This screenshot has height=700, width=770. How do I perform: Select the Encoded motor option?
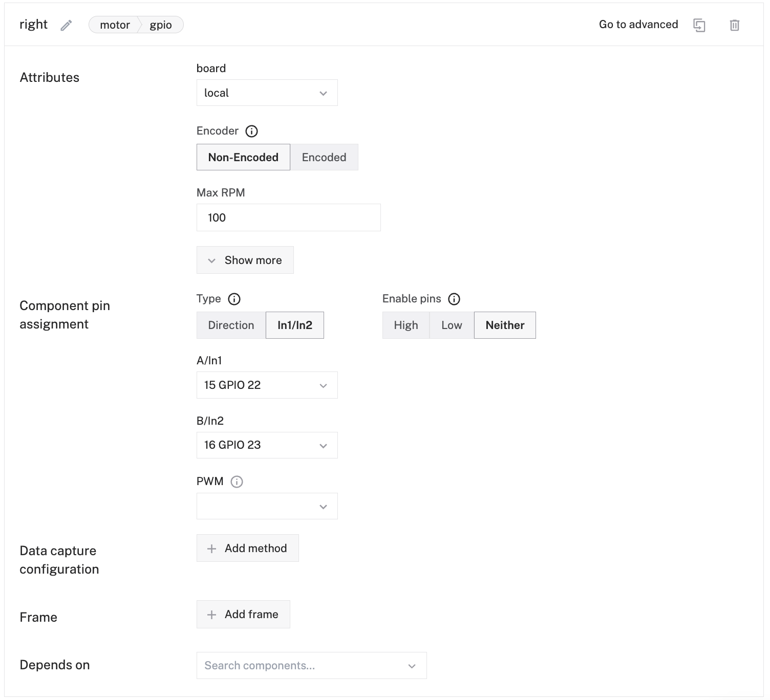[324, 157]
